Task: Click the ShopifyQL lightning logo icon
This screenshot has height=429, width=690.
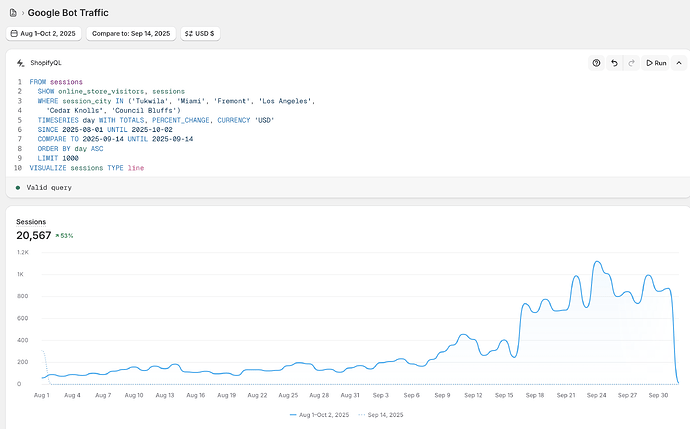Action: point(19,62)
